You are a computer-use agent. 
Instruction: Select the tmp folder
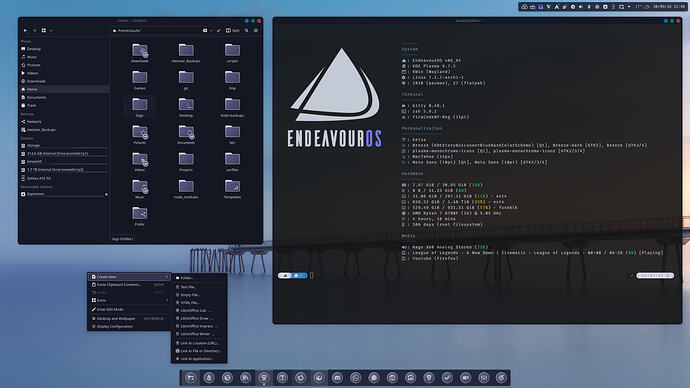click(x=232, y=80)
